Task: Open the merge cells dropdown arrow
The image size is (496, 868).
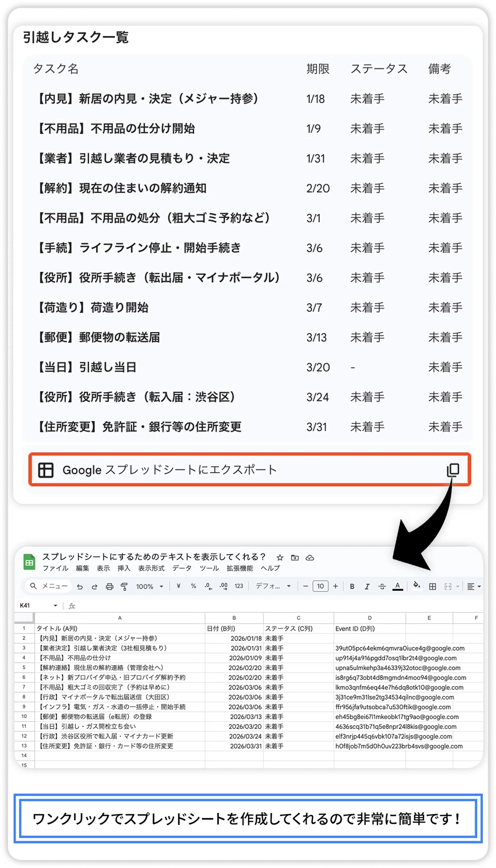Action: [x=458, y=586]
